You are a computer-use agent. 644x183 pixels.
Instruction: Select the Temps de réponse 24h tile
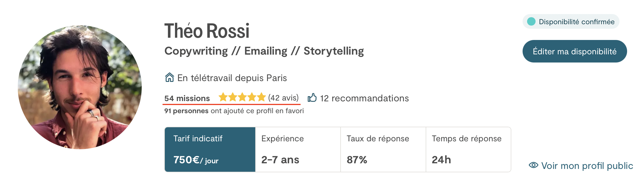click(x=468, y=149)
